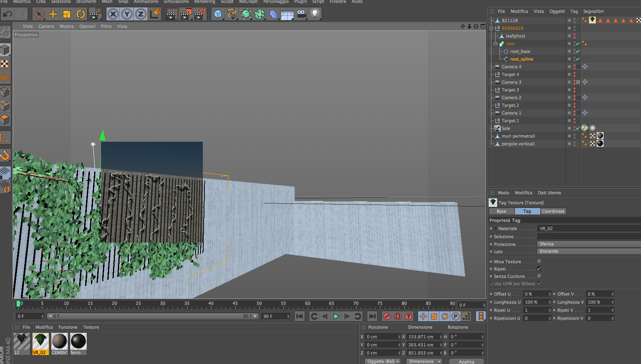Switch to the Coordinate tab
The image size is (641, 364).
click(x=553, y=211)
